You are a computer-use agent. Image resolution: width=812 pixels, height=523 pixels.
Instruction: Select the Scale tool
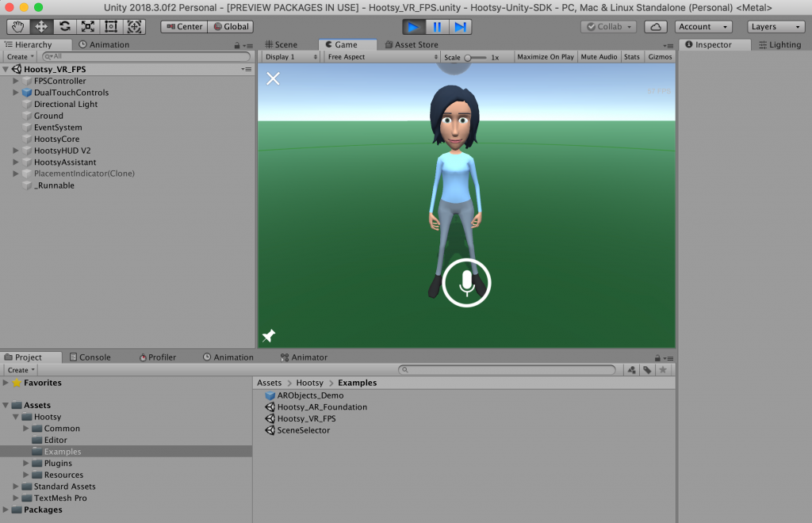coord(88,26)
